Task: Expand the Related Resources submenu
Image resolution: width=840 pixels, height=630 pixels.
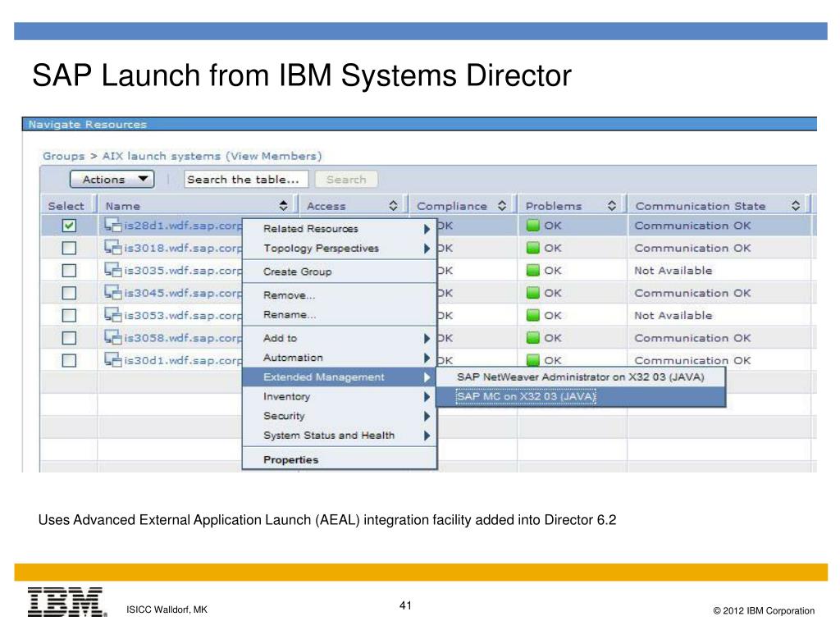Action: coord(340,229)
